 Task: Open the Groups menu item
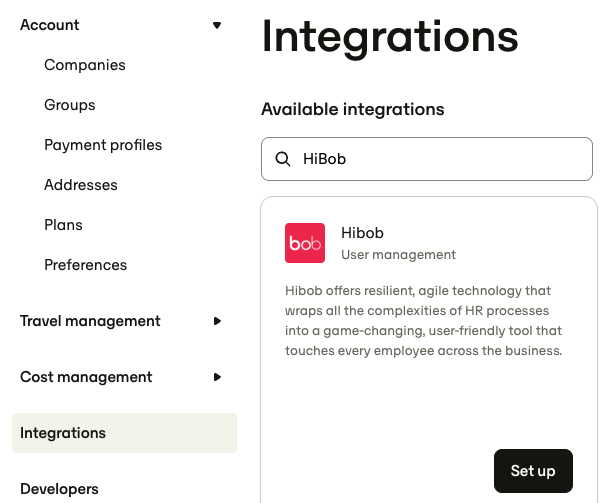pyautogui.click(x=70, y=105)
